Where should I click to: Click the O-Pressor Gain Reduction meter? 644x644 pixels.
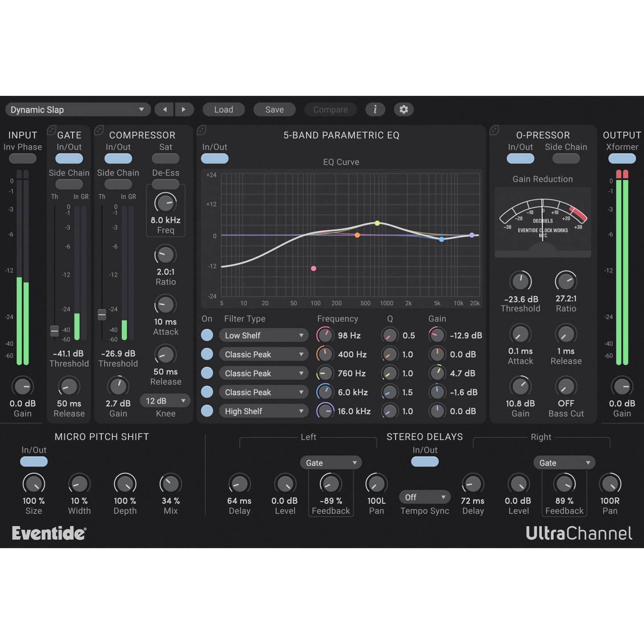pos(543,222)
